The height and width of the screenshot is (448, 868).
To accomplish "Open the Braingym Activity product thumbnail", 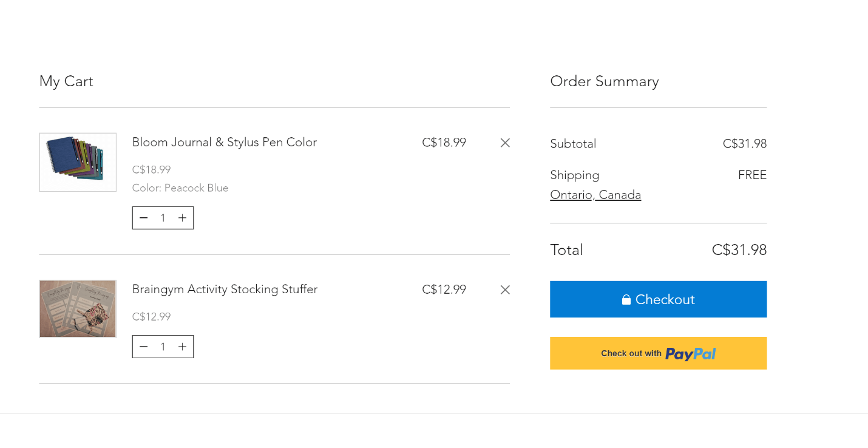I will point(78,309).
